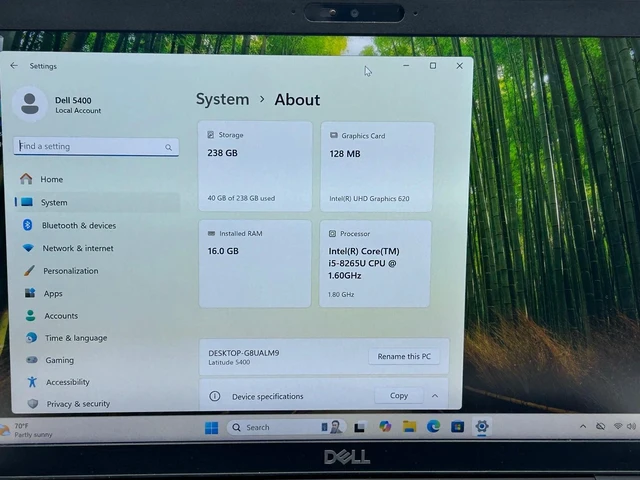Screen dimensions: 640x480
Task: Copy device specifications
Action: click(399, 396)
